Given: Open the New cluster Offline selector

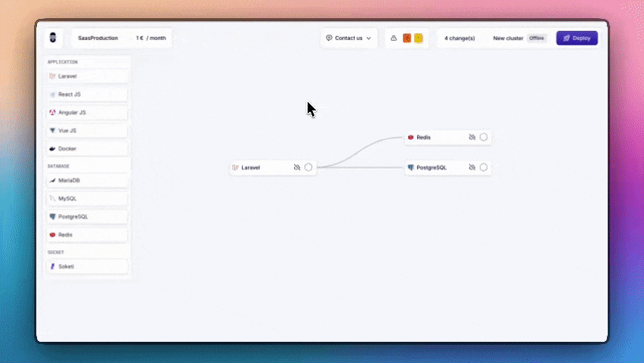Looking at the screenshot, I should [519, 38].
